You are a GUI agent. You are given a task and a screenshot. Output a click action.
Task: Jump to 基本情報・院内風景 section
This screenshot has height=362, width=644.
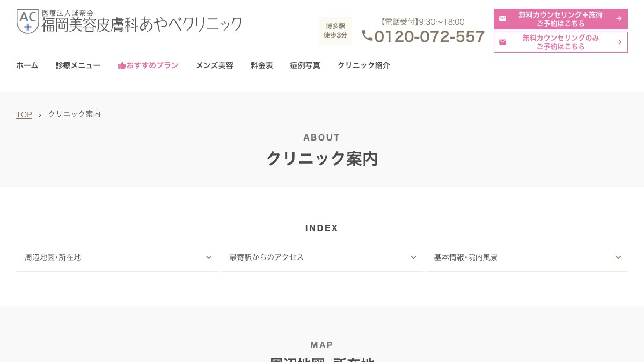pos(526,257)
